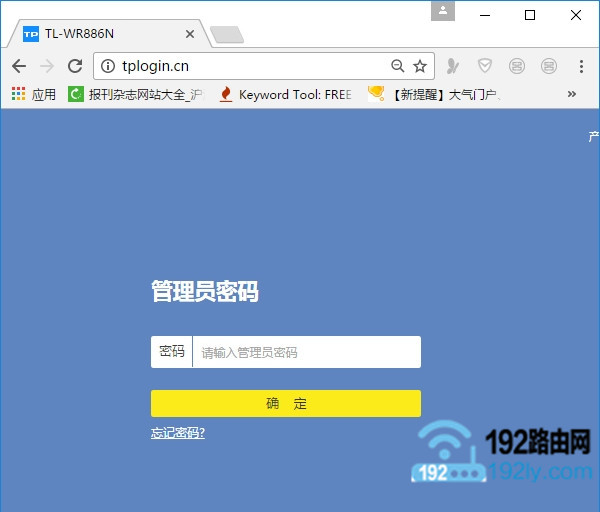This screenshot has height=512, width=600.
Task: Click the browser back arrow
Action: [18, 66]
